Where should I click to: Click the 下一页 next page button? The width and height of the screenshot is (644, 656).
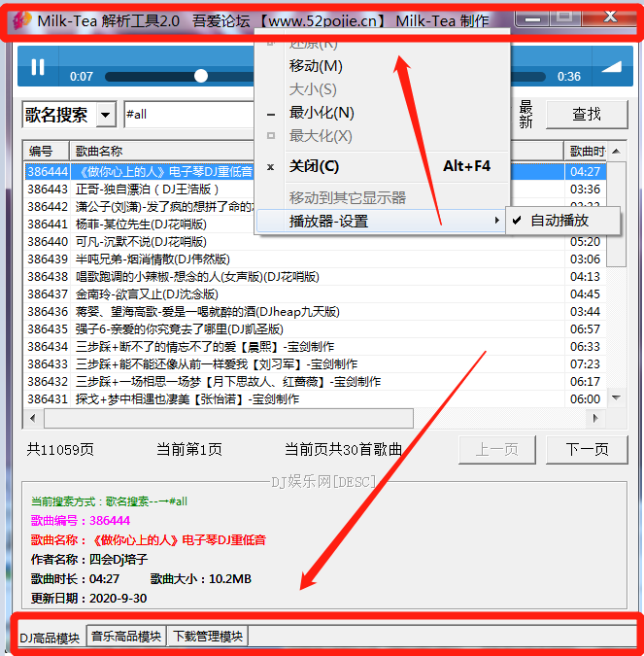pos(587,450)
